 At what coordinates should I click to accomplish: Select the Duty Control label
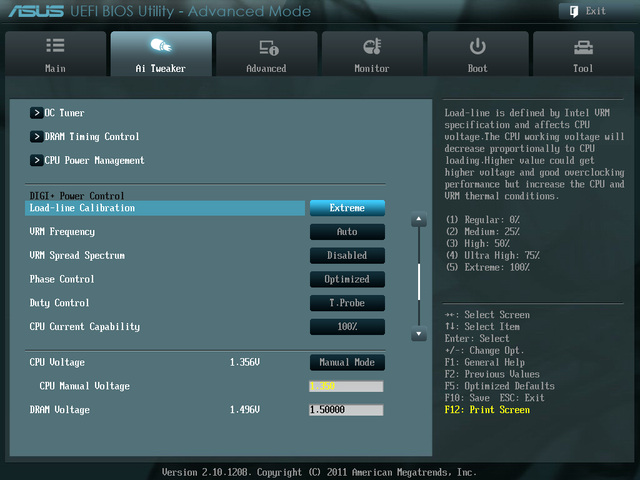(59, 303)
